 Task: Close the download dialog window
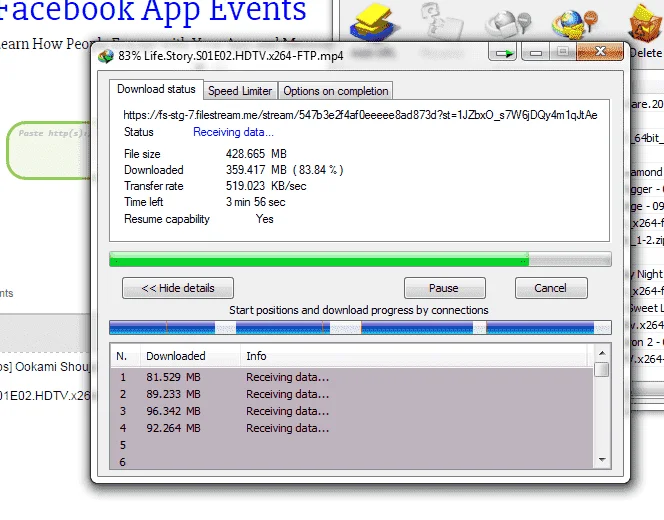(600, 52)
